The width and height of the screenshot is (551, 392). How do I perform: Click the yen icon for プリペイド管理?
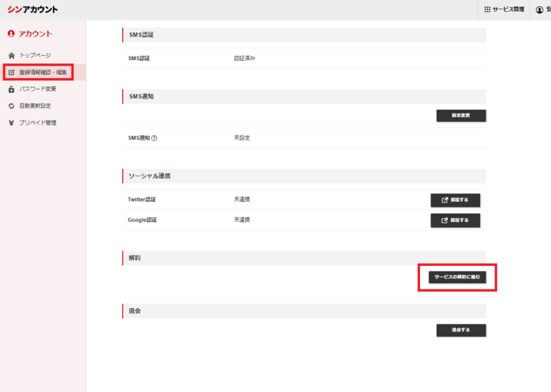click(11, 123)
